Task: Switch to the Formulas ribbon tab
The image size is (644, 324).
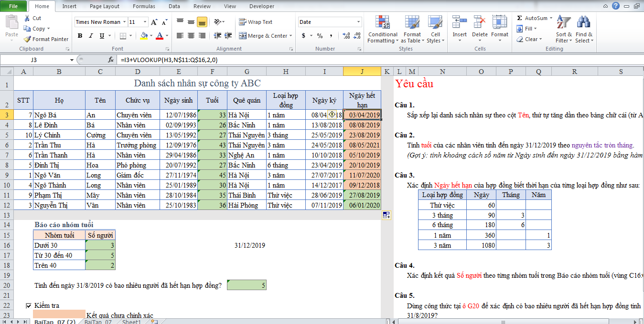Action: tap(144, 6)
